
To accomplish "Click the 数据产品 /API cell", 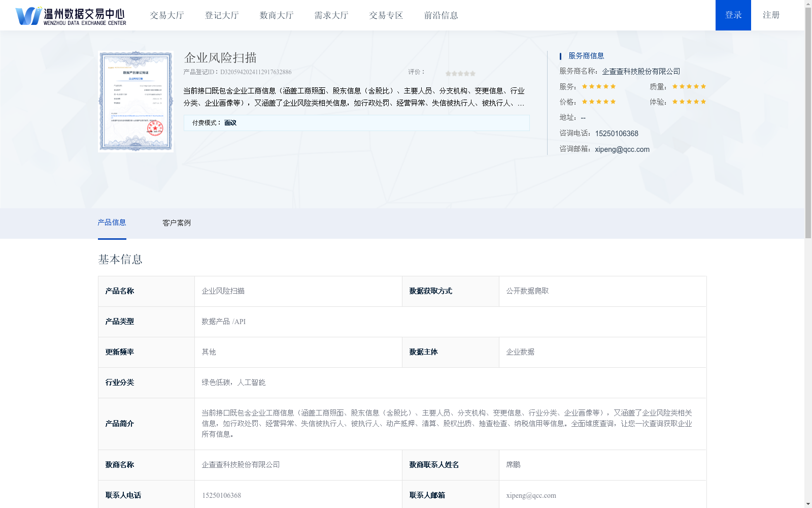I will (x=450, y=322).
